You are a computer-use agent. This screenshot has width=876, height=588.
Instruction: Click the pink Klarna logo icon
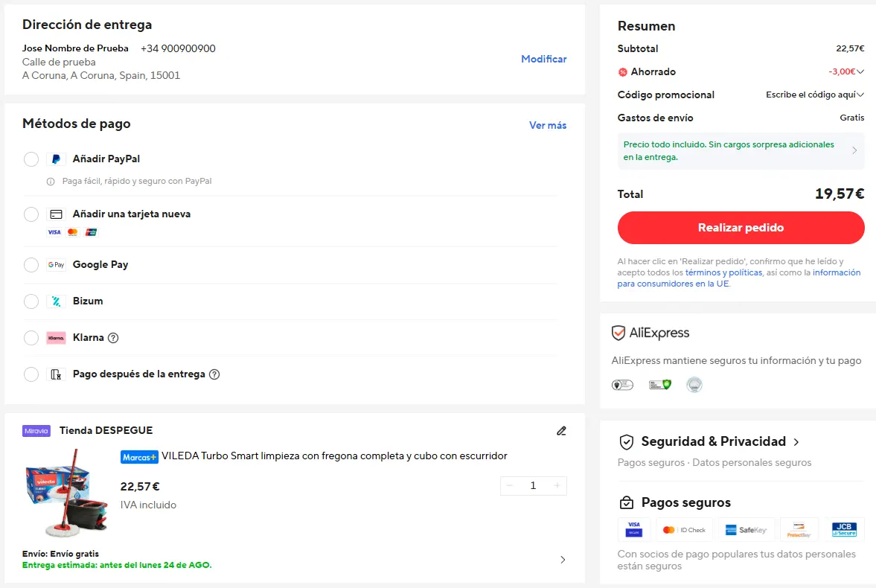coord(56,338)
